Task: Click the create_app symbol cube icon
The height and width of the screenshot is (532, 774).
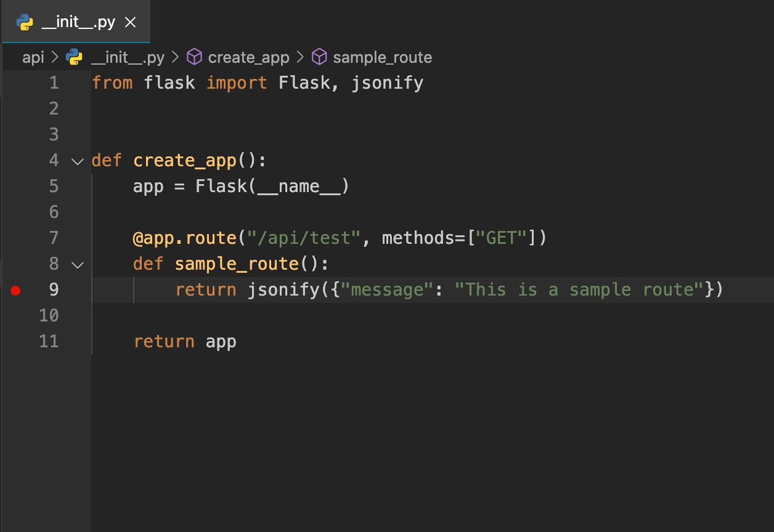Action: (x=195, y=57)
